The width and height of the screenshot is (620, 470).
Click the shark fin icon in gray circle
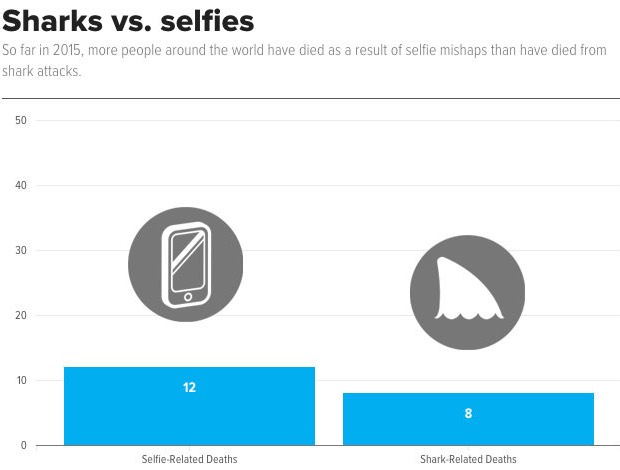[467, 293]
